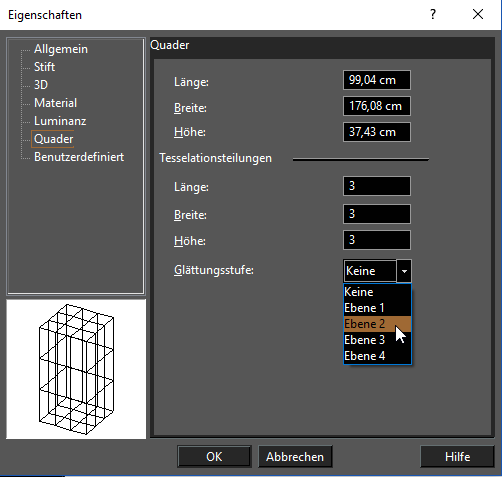The width and height of the screenshot is (502, 477).
Task: Open the 3D properties page
Action: coord(41,85)
